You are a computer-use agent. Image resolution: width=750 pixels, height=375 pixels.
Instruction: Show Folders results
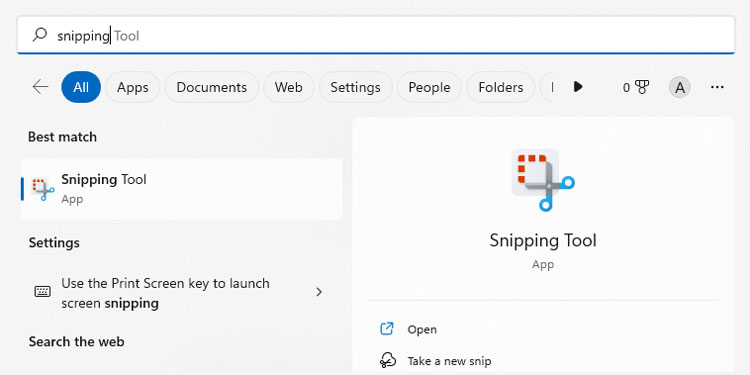click(500, 87)
